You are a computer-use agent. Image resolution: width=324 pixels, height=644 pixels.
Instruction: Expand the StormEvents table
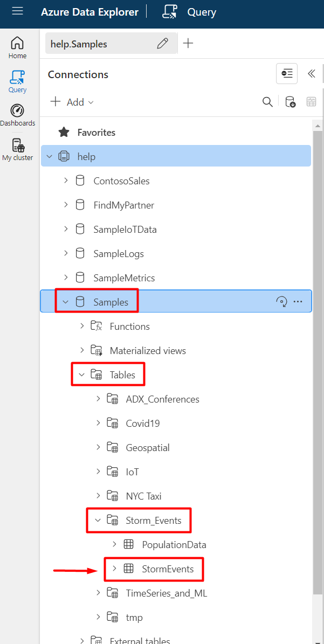click(114, 569)
